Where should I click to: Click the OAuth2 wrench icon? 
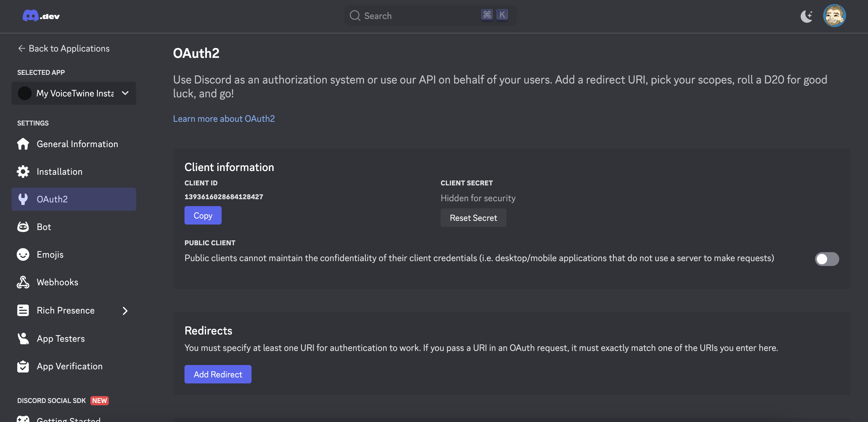[23, 199]
